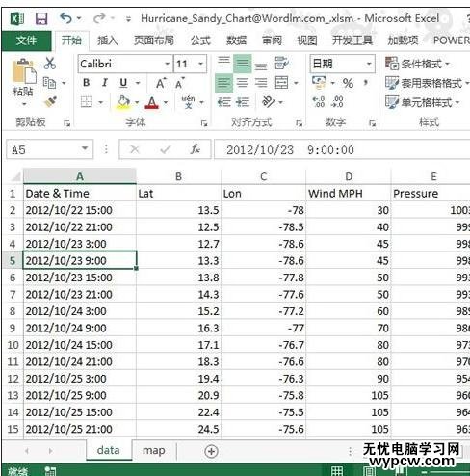The width and height of the screenshot is (470, 476).
Task: Select bottom align
Action: tap(261, 66)
